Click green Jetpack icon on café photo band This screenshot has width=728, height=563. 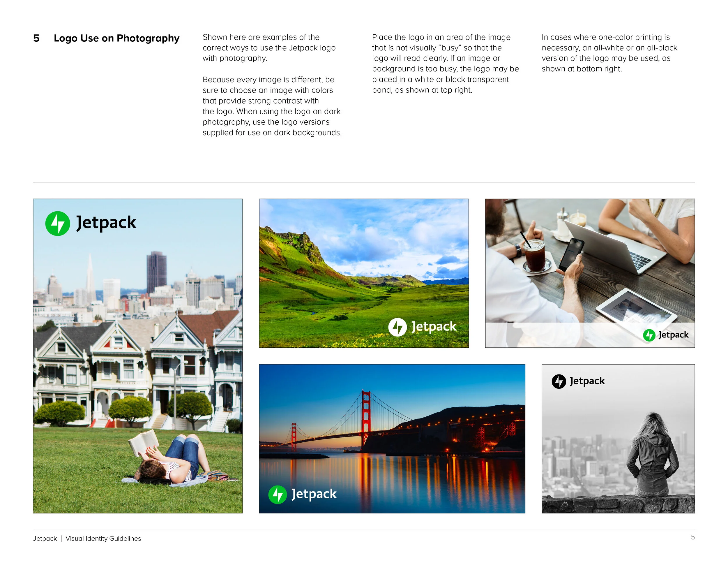click(x=649, y=335)
